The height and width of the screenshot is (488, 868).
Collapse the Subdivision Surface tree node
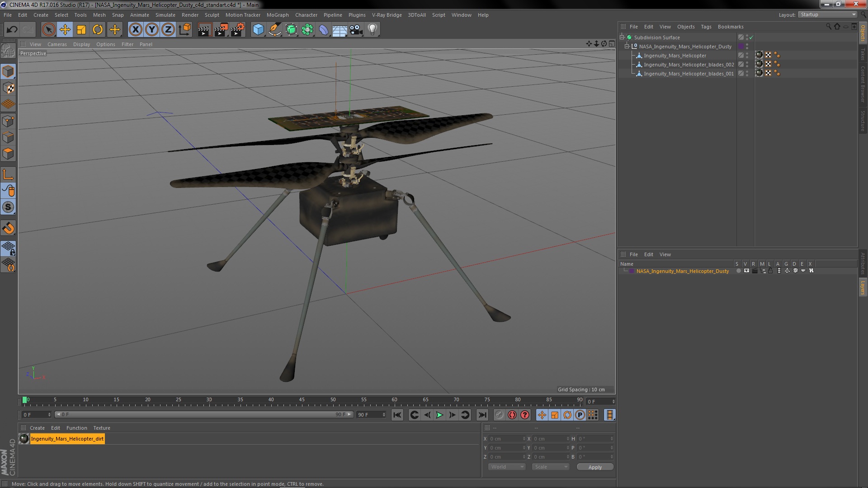pos(622,38)
